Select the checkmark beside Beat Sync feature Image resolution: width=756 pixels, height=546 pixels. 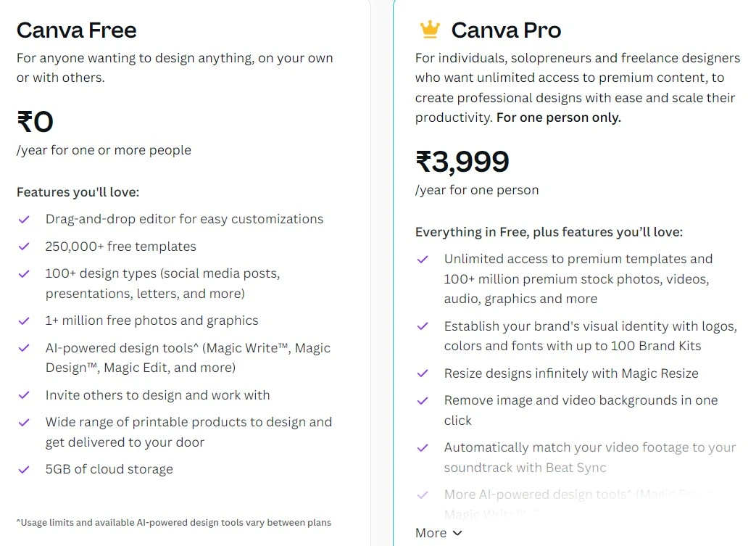(423, 447)
